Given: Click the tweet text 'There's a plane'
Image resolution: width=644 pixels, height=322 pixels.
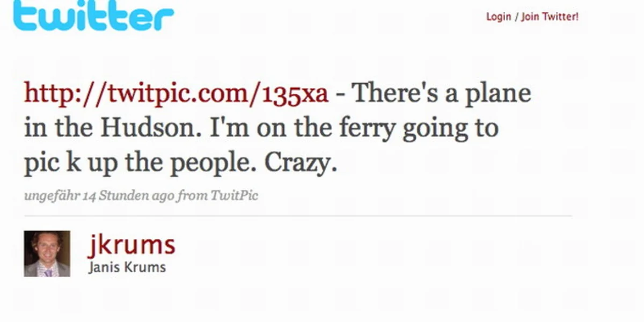Looking at the screenshot, I should pos(441,94).
